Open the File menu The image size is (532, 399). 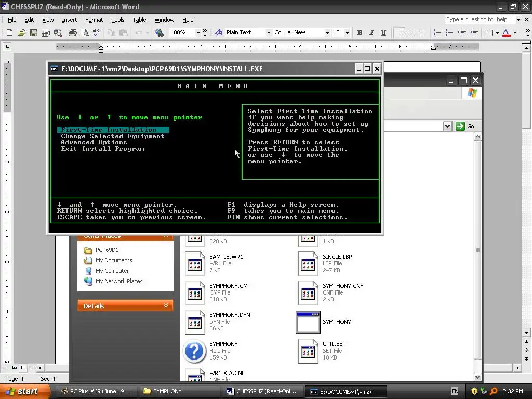[x=12, y=20]
